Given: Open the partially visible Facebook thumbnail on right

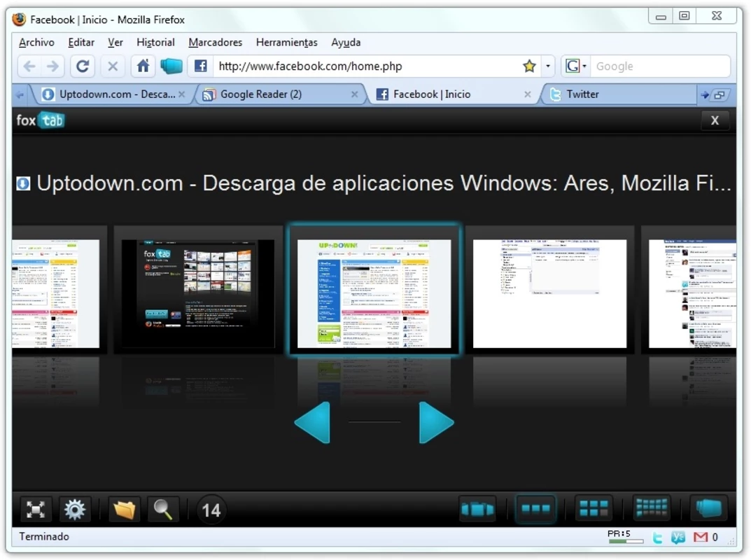Looking at the screenshot, I should tap(693, 293).
